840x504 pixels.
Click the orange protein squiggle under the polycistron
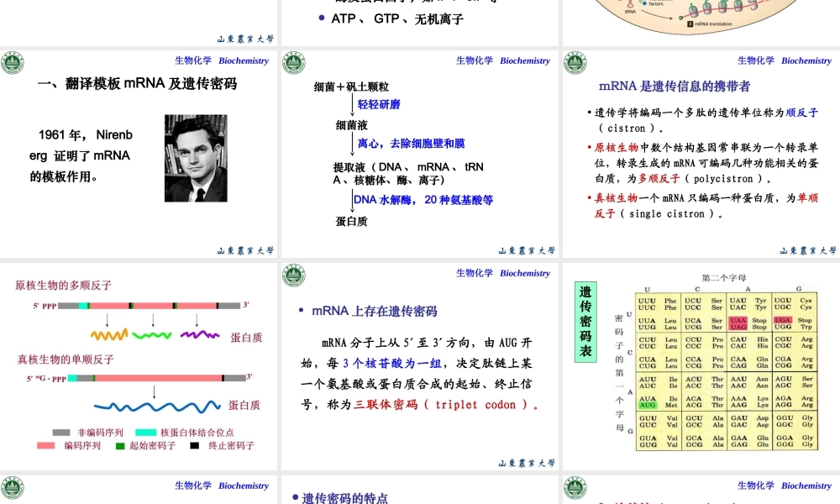click(109, 334)
